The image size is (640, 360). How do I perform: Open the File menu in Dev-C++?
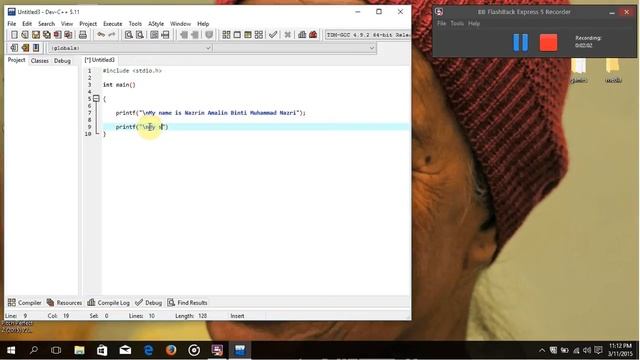[12, 24]
